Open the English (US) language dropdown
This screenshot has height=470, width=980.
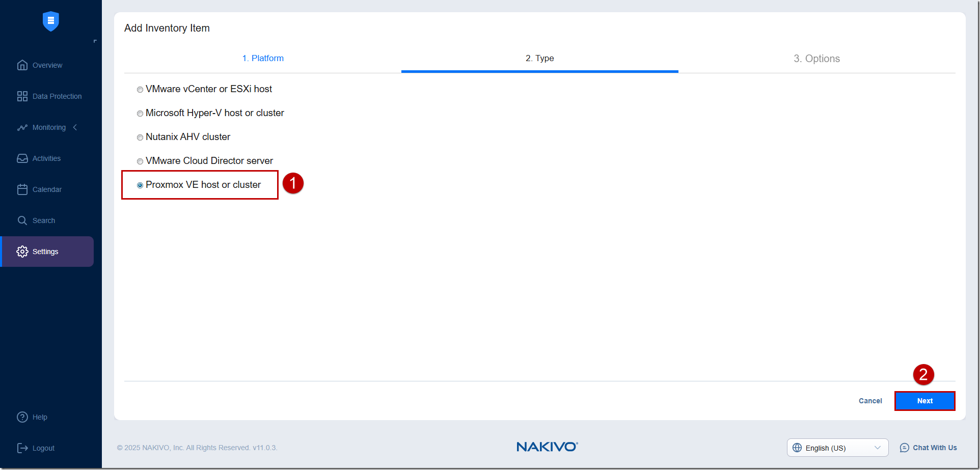(837, 448)
